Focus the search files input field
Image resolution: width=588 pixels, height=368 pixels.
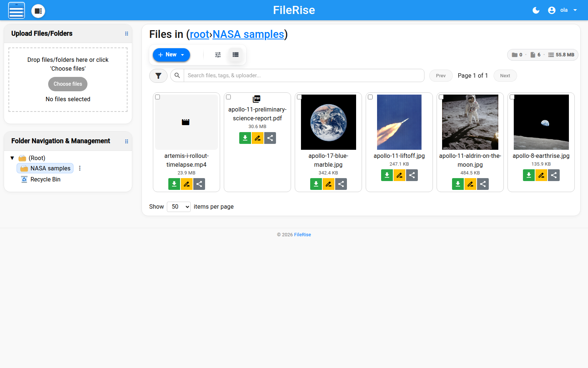304,75
